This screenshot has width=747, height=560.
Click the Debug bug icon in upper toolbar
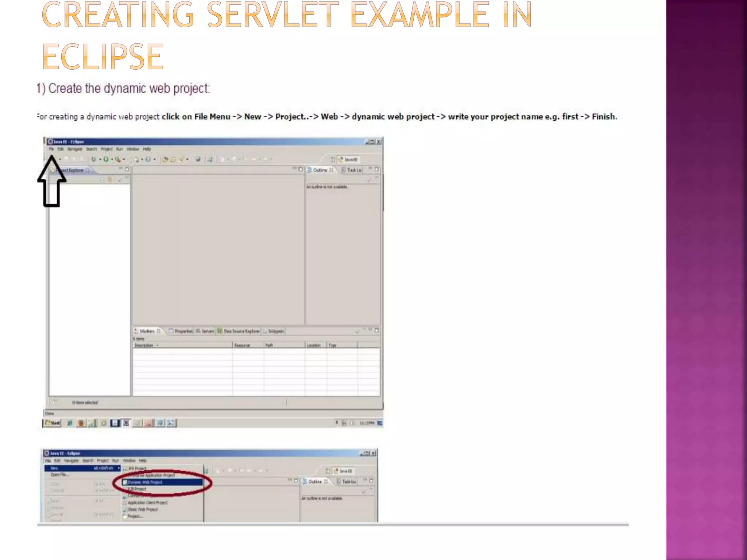(93, 159)
